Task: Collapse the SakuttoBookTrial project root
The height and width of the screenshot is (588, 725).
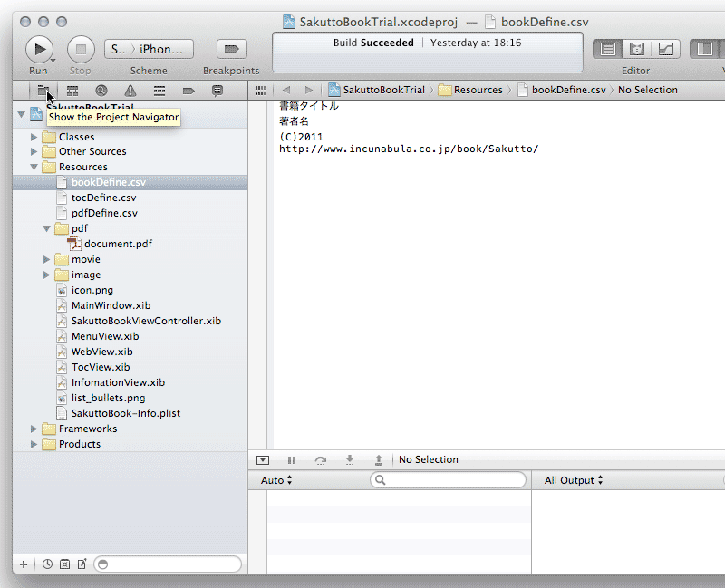Action: (x=21, y=114)
